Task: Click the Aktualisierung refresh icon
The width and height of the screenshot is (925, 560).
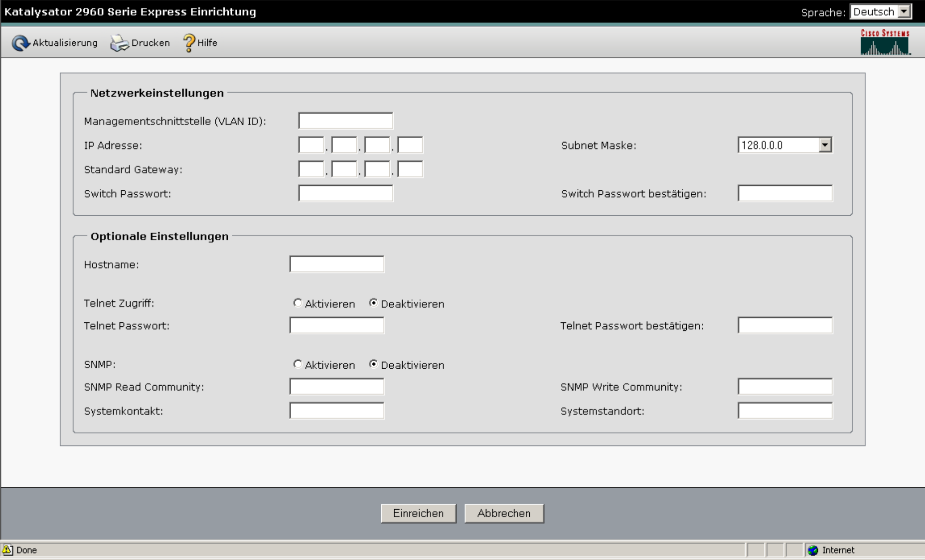Action: coord(20,43)
